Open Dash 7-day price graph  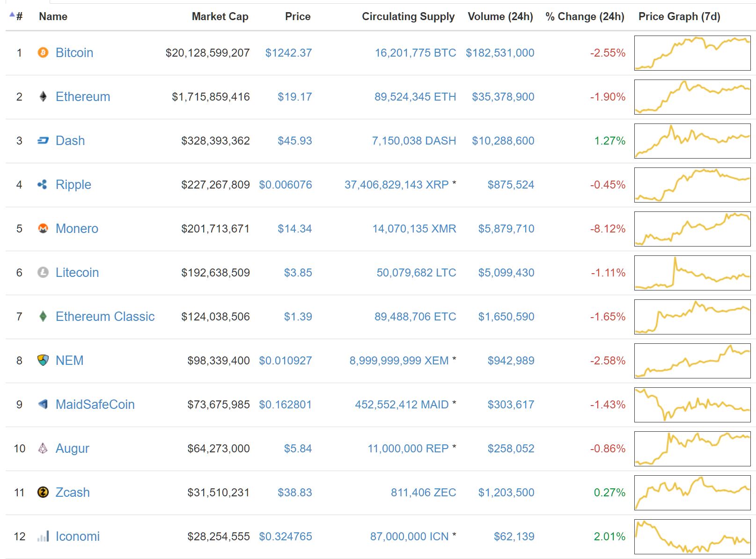coord(692,141)
